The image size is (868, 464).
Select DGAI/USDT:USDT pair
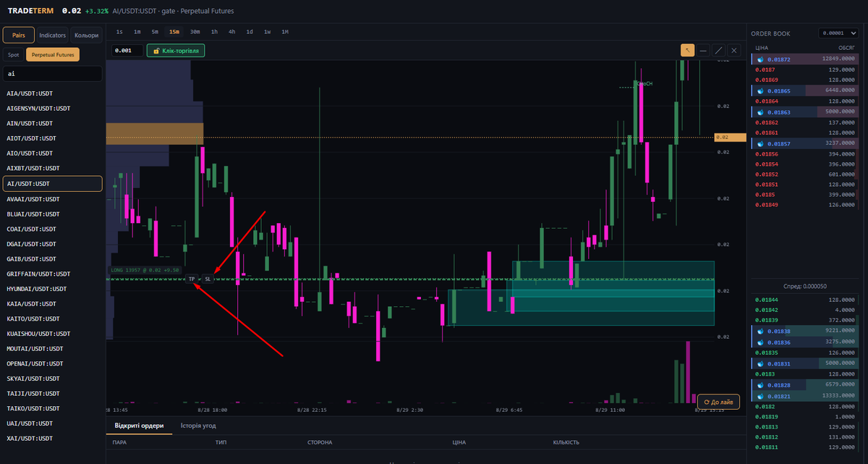coord(53,244)
